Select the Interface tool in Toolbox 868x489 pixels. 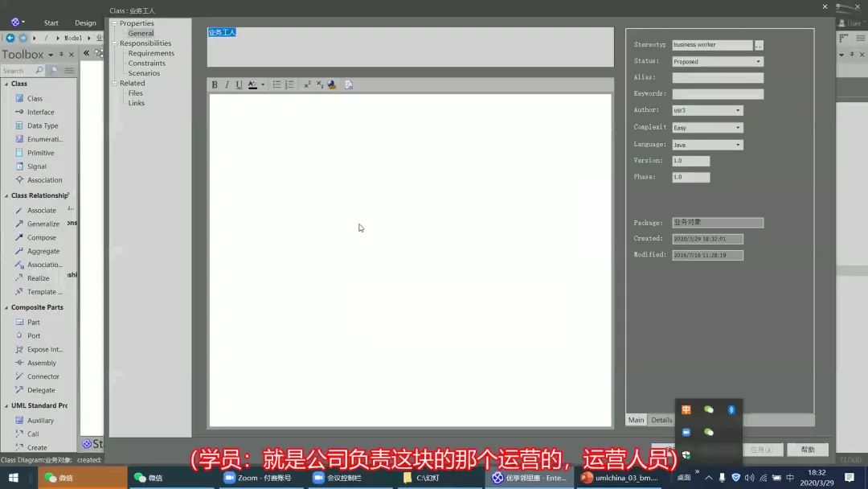pos(40,112)
